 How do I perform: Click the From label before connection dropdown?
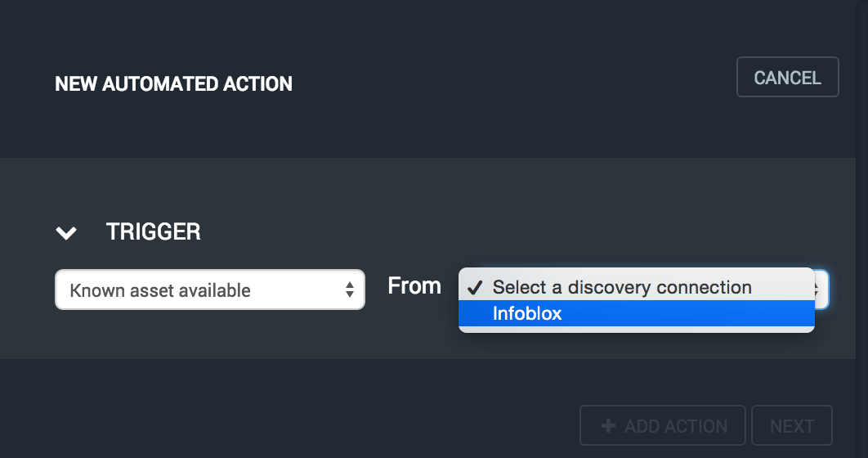coord(414,286)
